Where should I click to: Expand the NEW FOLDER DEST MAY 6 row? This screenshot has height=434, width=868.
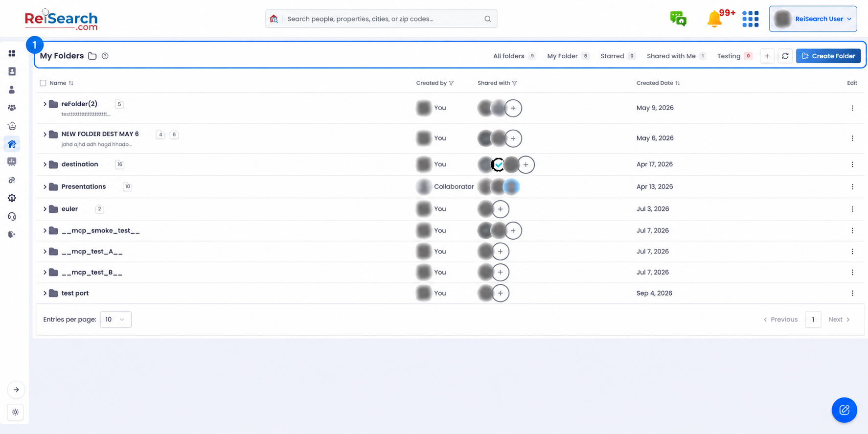point(45,134)
